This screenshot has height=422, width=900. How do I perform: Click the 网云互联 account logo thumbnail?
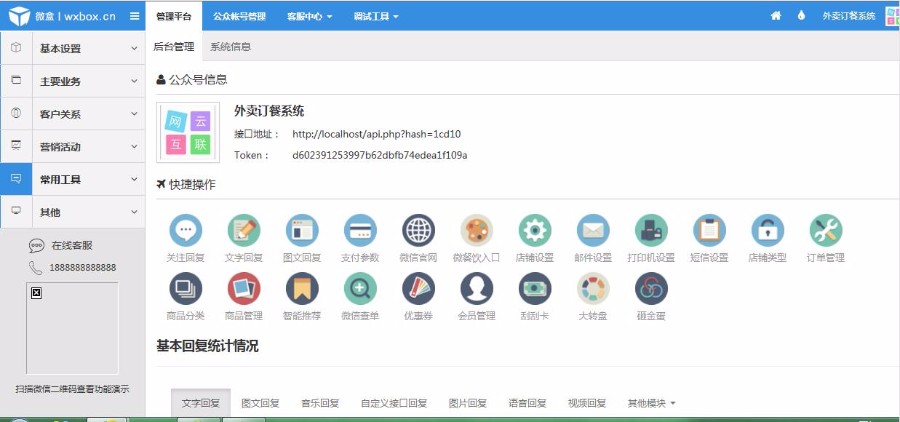tap(188, 133)
